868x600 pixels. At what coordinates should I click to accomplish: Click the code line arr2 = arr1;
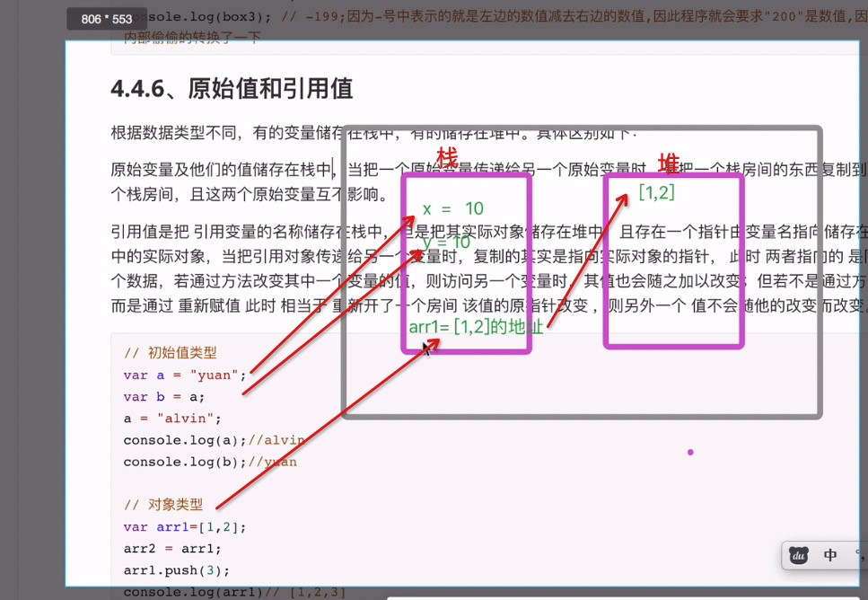point(172,549)
